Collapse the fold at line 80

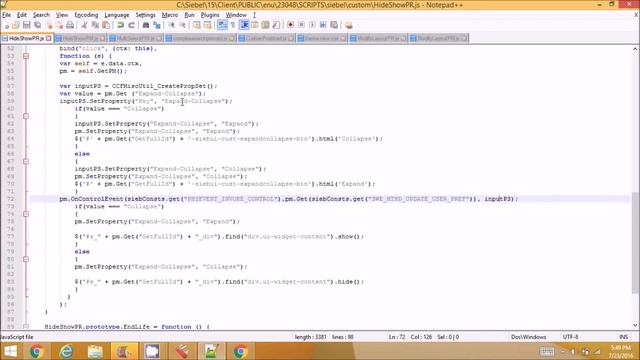[x=26, y=259]
